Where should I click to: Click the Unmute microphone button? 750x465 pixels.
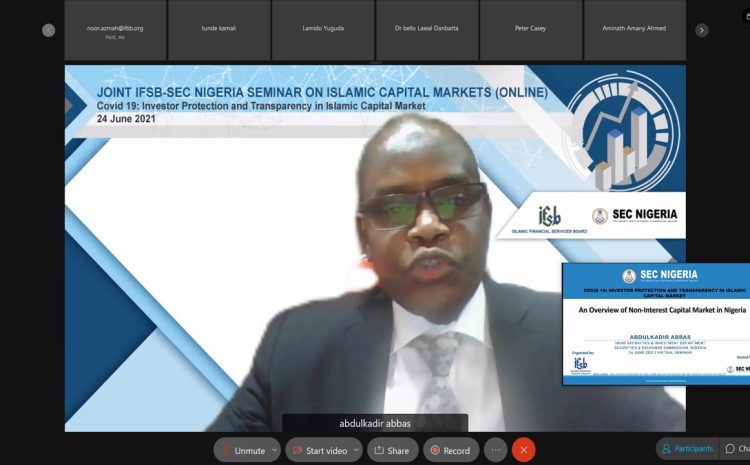pyautogui.click(x=244, y=450)
